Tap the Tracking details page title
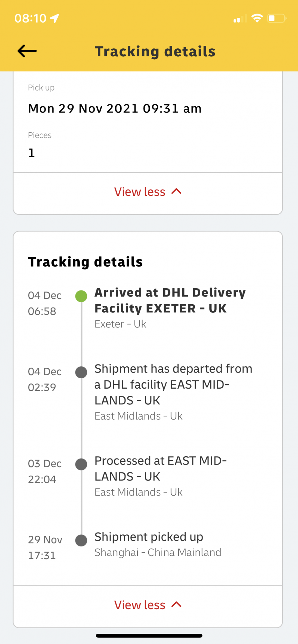This screenshot has height=644, width=298. click(155, 52)
